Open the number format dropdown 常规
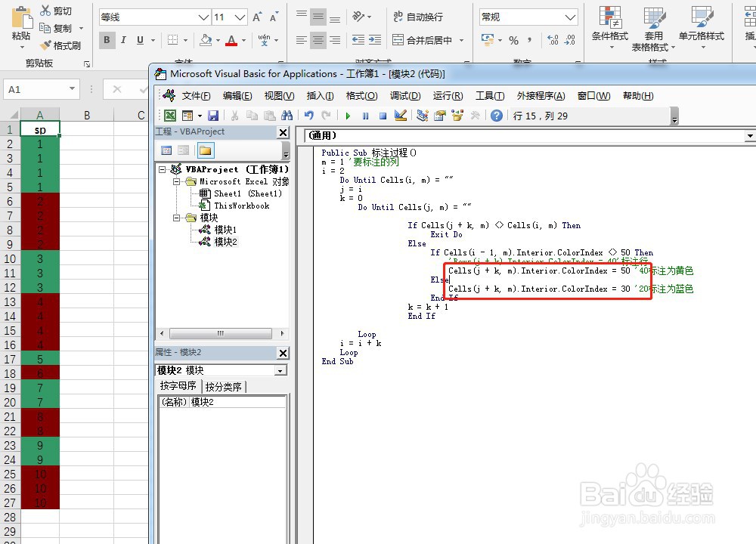The image size is (756, 544). (x=570, y=17)
